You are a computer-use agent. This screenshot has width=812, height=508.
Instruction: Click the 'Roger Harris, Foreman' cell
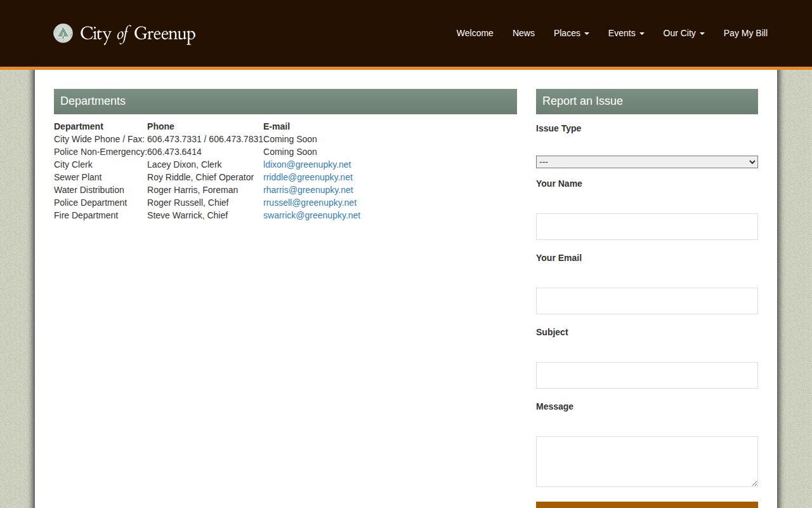tap(192, 190)
